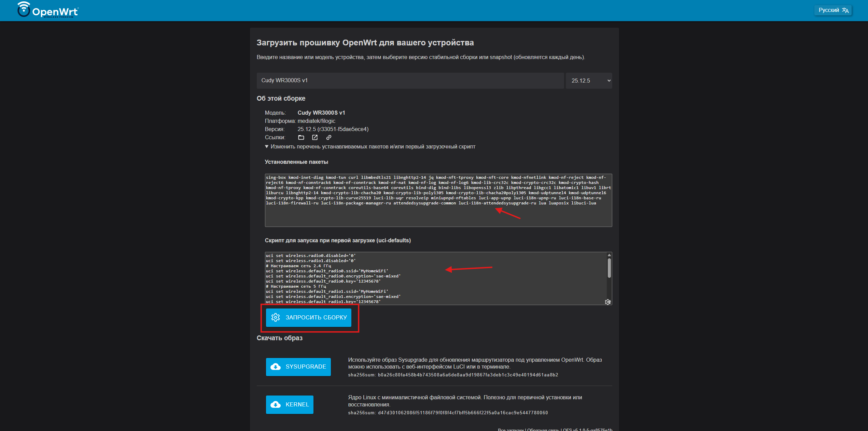Focus the device search field with Cudy WR3000S v1
Screen dimensions: 868x431
[410, 81]
